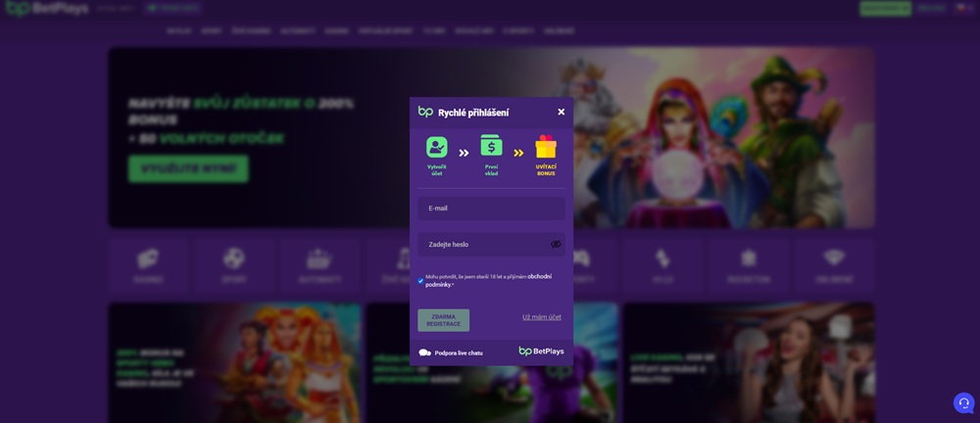Image resolution: width=980 pixels, height=423 pixels.
Task: Uncheck the 18+ age confirmation checkbox
Action: (420, 281)
